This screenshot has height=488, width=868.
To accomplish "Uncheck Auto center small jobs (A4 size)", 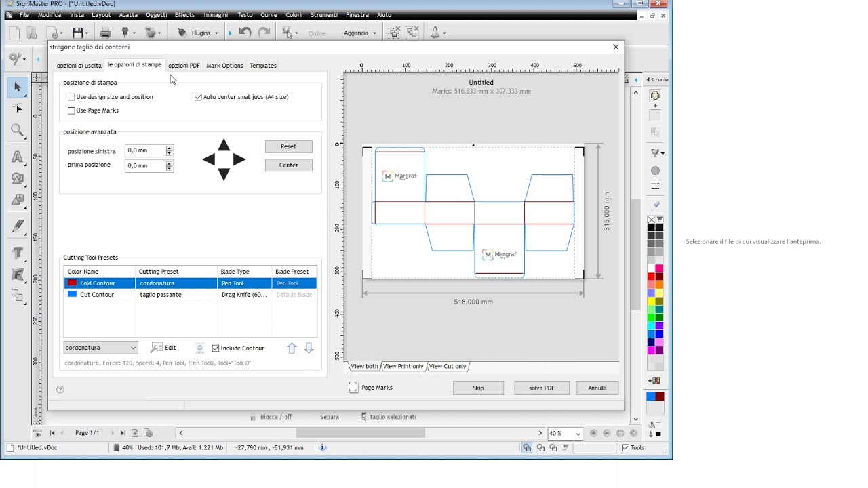I will (x=198, y=97).
